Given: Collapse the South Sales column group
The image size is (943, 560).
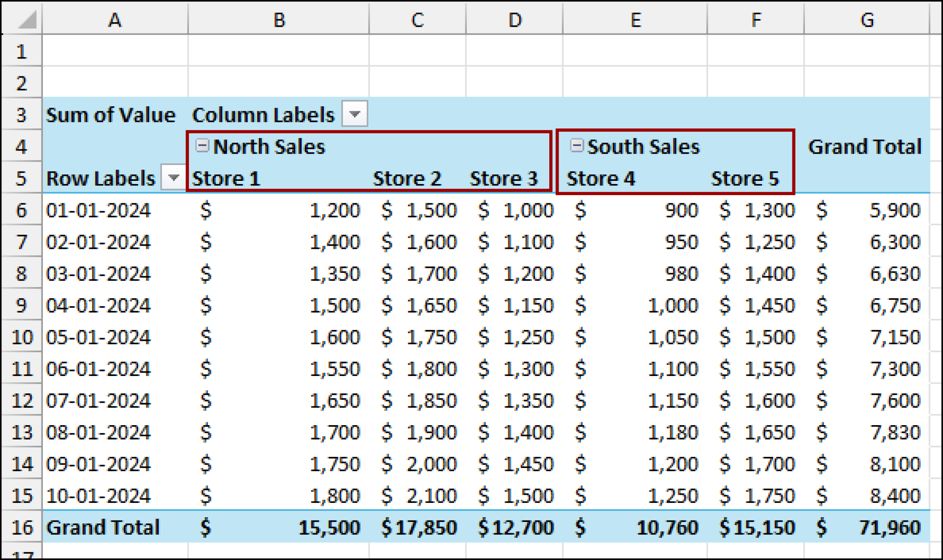Looking at the screenshot, I should [x=577, y=146].
